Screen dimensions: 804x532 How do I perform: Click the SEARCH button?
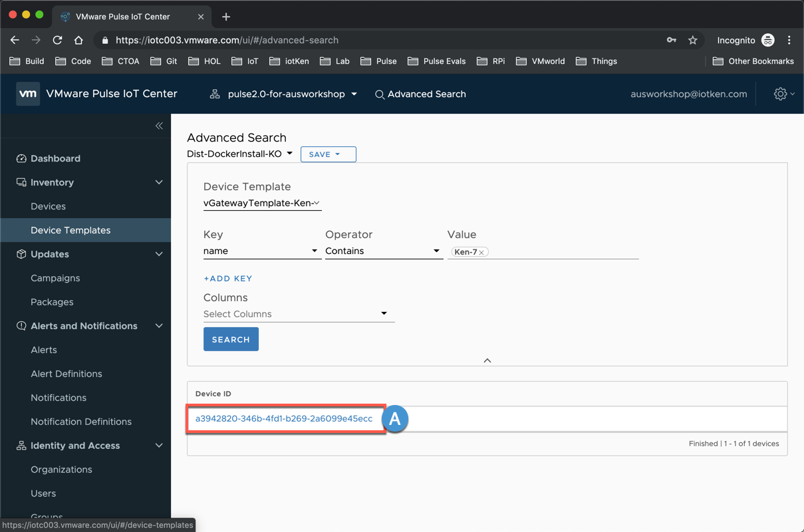point(231,339)
